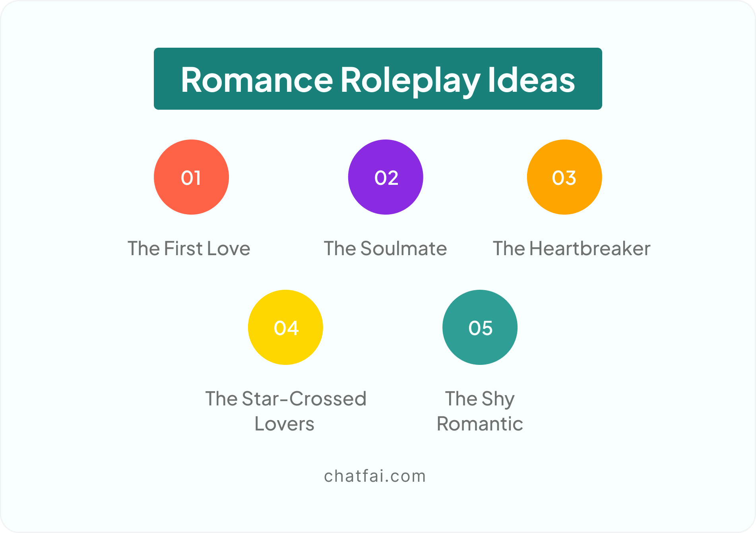The width and height of the screenshot is (756, 533).
Task: Click the orange 03 circle
Action: tap(564, 177)
